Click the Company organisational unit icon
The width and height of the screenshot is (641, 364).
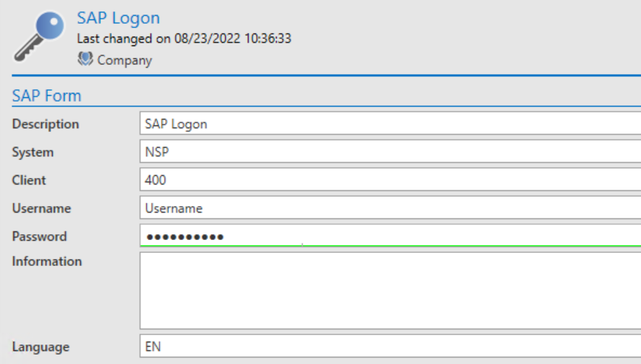click(85, 59)
